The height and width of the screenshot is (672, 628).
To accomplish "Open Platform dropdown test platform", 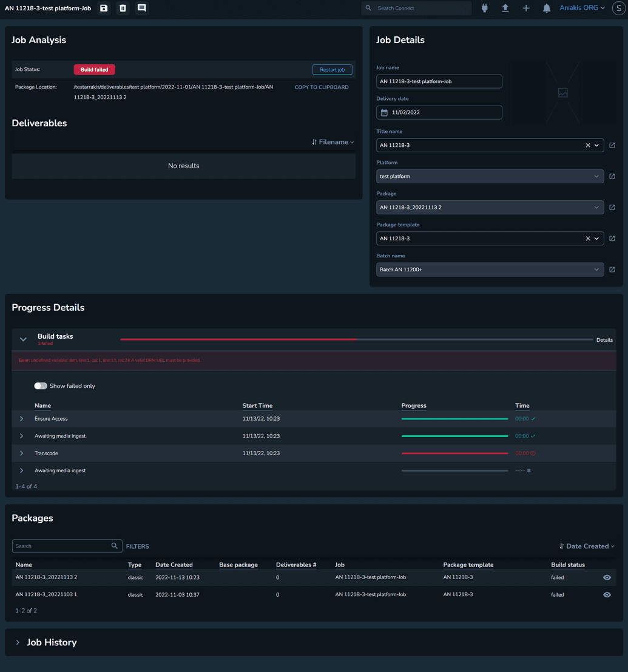I will (x=490, y=177).
